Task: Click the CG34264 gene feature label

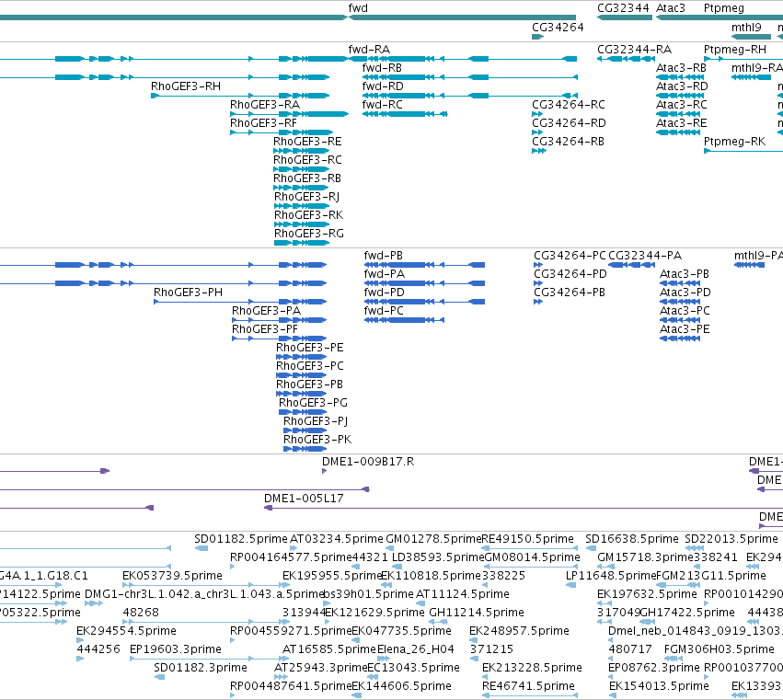Action: (558, 27)
